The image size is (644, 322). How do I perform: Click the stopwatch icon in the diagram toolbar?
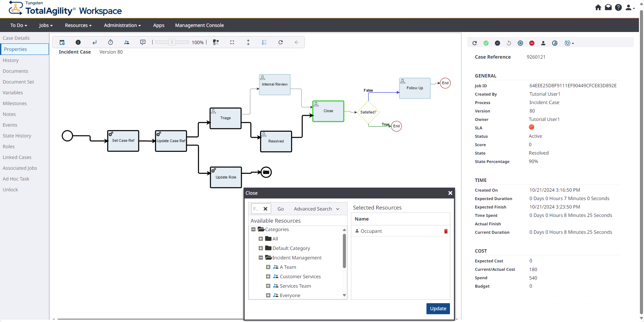(110, 42)
